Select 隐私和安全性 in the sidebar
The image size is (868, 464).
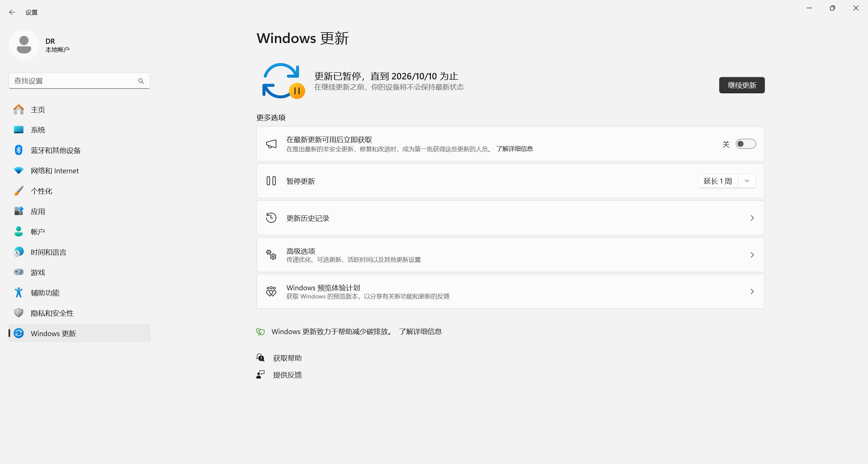pyautogui.click(x=79, y=313)
